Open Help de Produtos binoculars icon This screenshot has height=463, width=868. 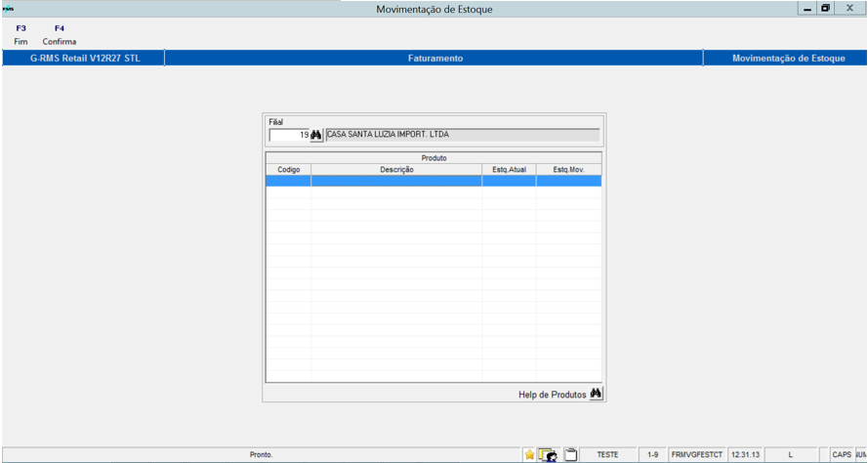[x=596, y=394]
